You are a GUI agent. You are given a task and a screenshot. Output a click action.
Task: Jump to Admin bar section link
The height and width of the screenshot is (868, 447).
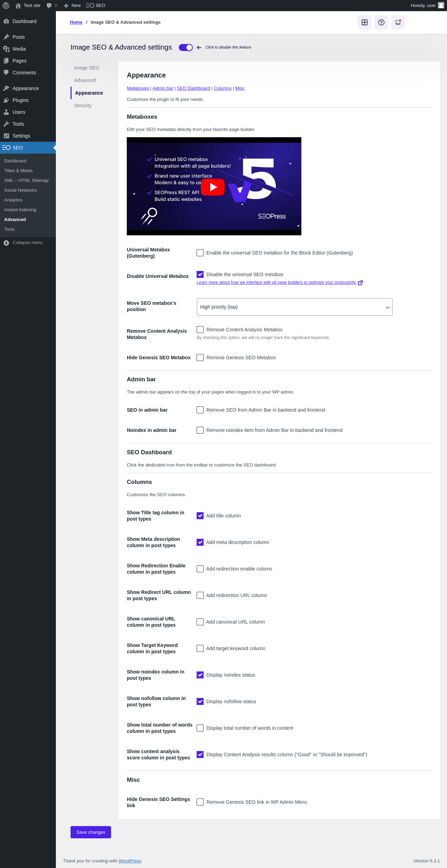click(163, 88)
